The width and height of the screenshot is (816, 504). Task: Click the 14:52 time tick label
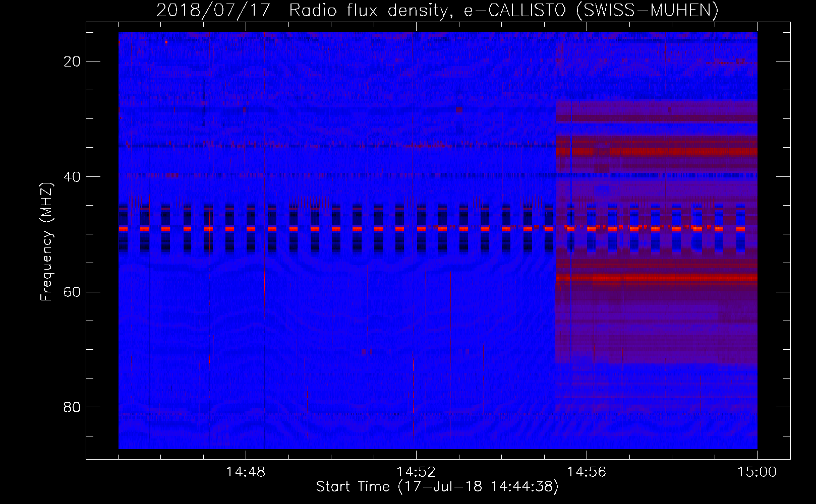pyautogui.click(x=416, y=472)
